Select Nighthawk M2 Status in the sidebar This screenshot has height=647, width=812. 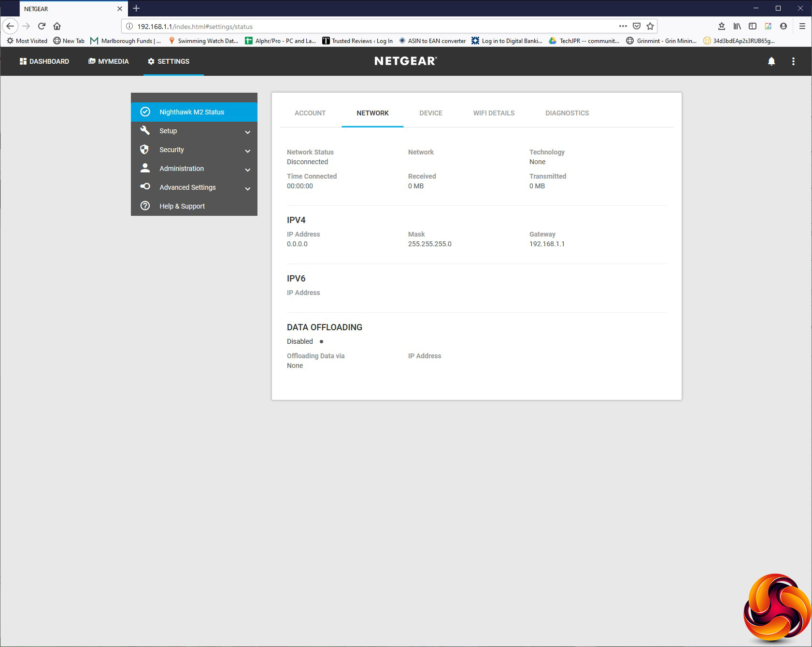click(194, 112)
